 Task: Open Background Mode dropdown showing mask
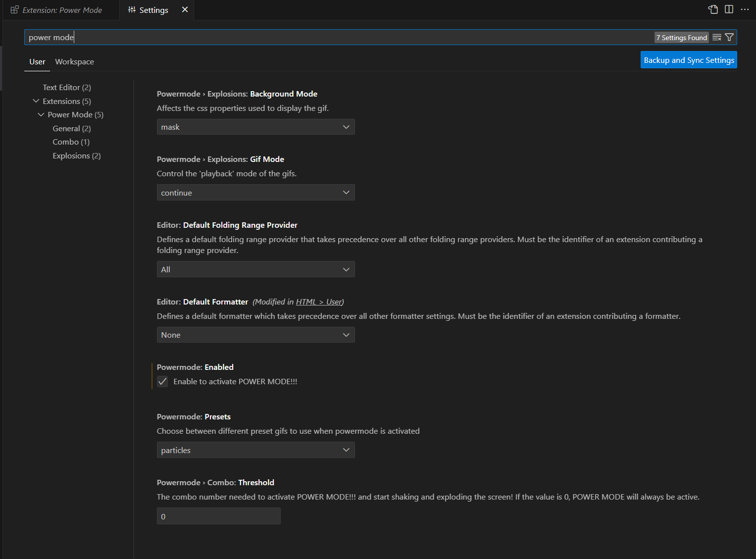(255, 127)
